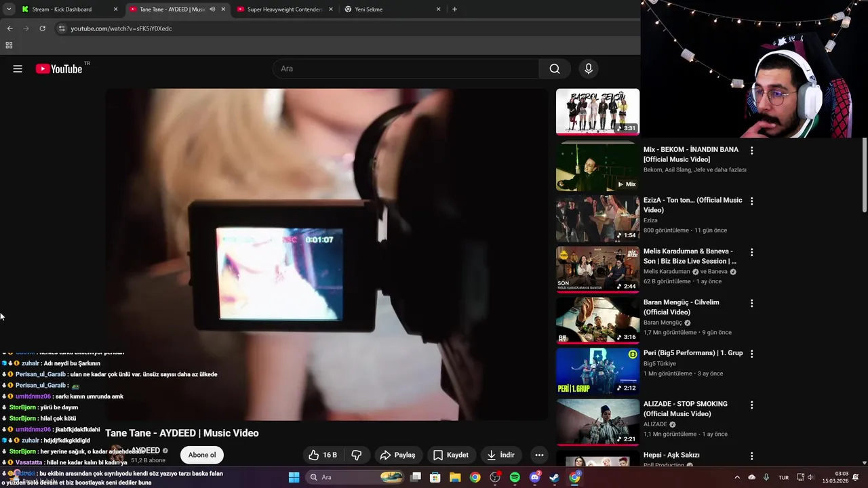Open File Explorer from taskbar
Image resolution: width=868 pixels, height=488 pixels.
(x=455, y=477)
